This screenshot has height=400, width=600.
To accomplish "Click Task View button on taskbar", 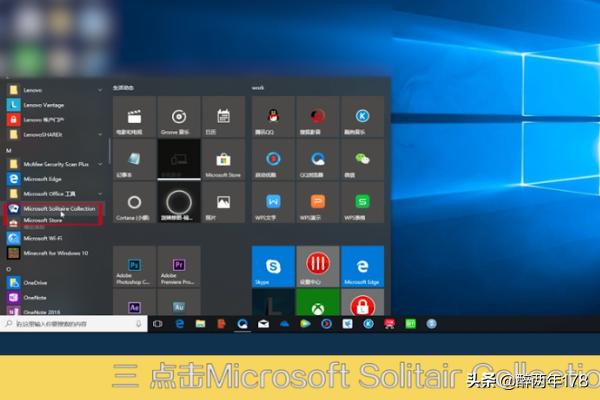I will [x=158, y=324].
